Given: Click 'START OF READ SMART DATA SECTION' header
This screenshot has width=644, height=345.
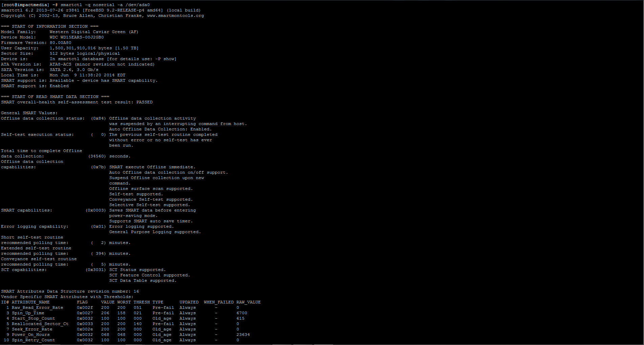Looking at the screenshot, I should pyautogui.click(x=55, y=97).
